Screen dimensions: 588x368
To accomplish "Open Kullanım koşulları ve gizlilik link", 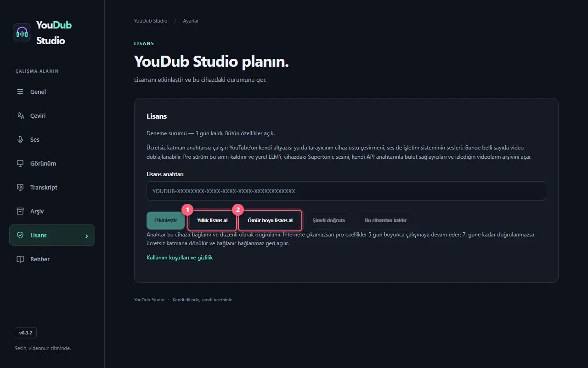I will coord(180,258).
